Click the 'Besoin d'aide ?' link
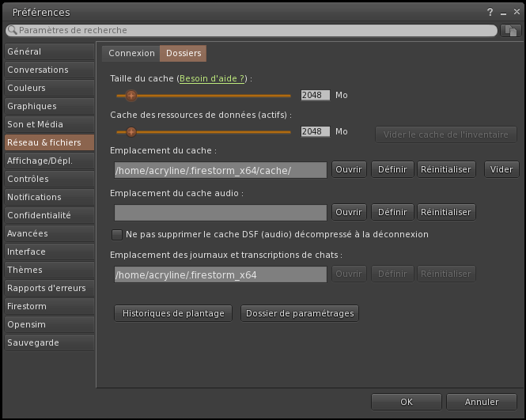This screenshot has height=420, width=526. click(213, 78)
